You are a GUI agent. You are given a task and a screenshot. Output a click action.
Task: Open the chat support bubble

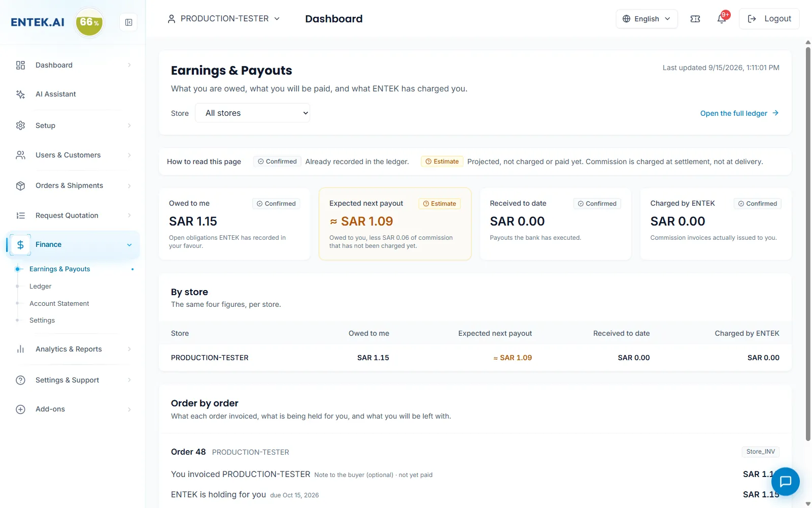(786, 481)
